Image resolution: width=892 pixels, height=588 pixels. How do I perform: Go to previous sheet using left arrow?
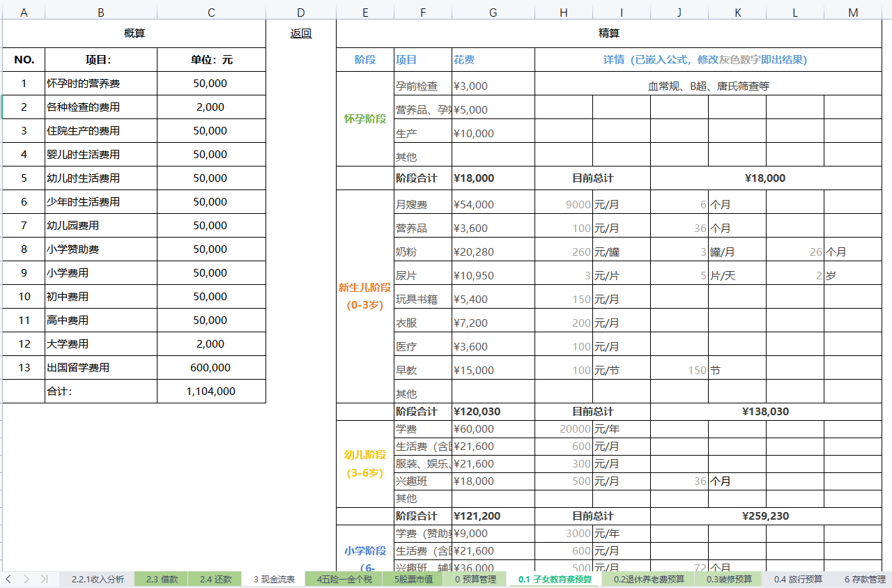tap(9, 579)
